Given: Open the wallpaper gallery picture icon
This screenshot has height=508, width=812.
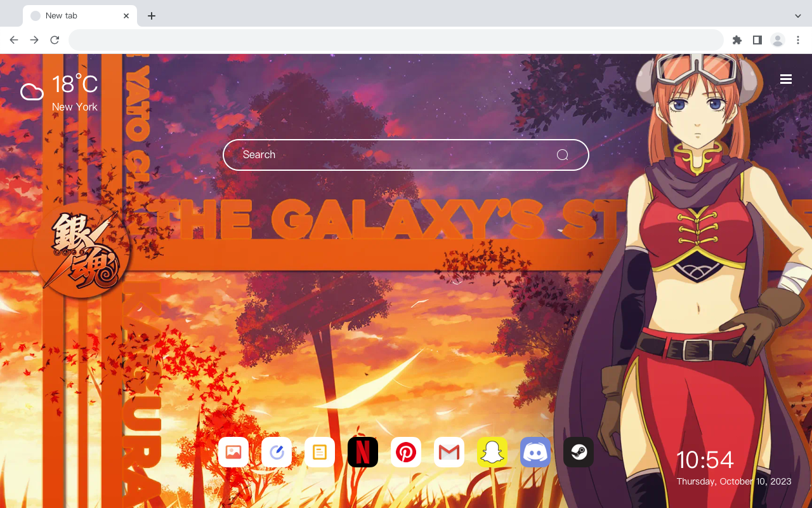Looking at the screenshot, I should pos(233,452).
